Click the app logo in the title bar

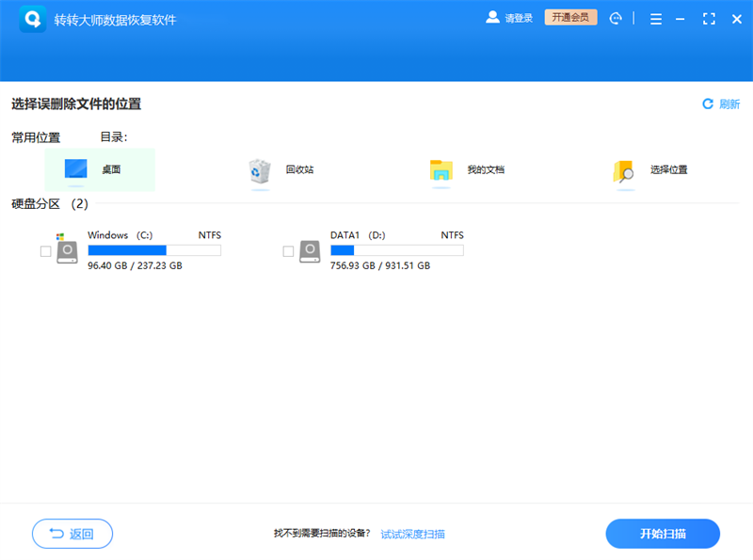(x=32, y=18)
